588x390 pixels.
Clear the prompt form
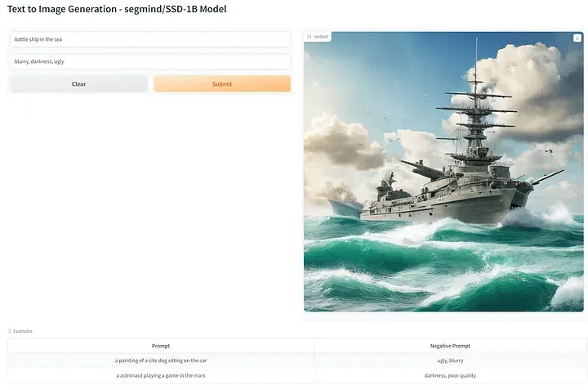click(78, 83)
